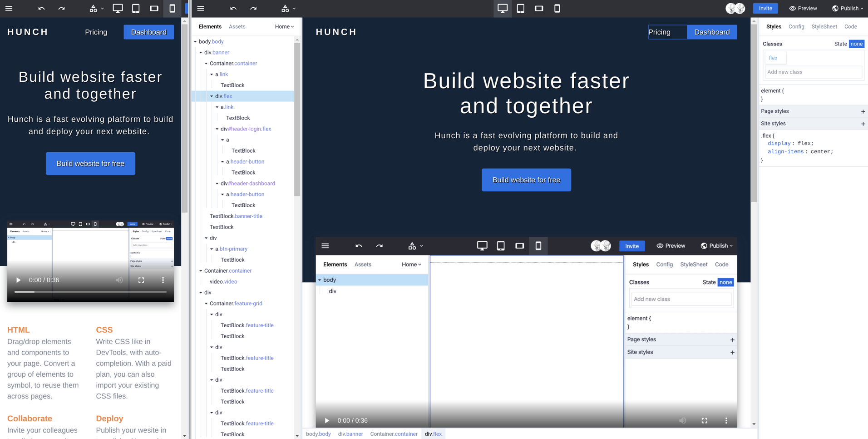Open the Home page selector dropdown

(x=284, y=27)
